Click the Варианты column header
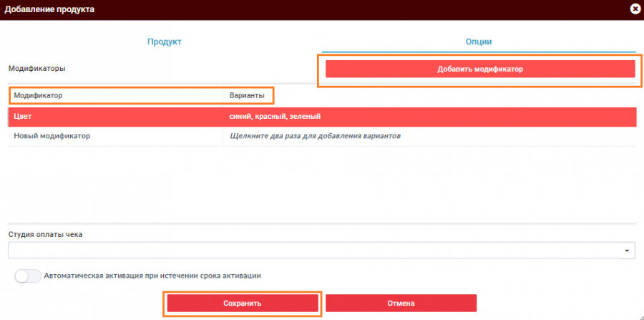This screenshot has width=644, height=320. click(247, 95)
